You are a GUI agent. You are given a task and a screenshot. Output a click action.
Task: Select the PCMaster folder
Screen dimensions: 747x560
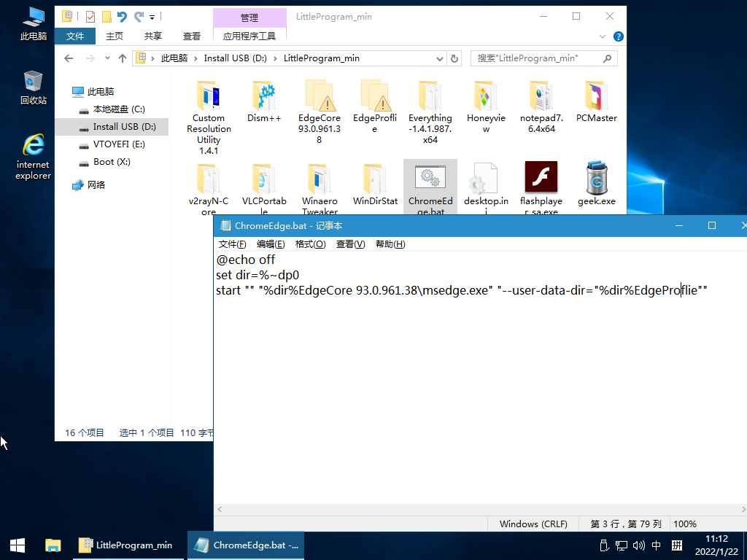click(x=597, y=101)
